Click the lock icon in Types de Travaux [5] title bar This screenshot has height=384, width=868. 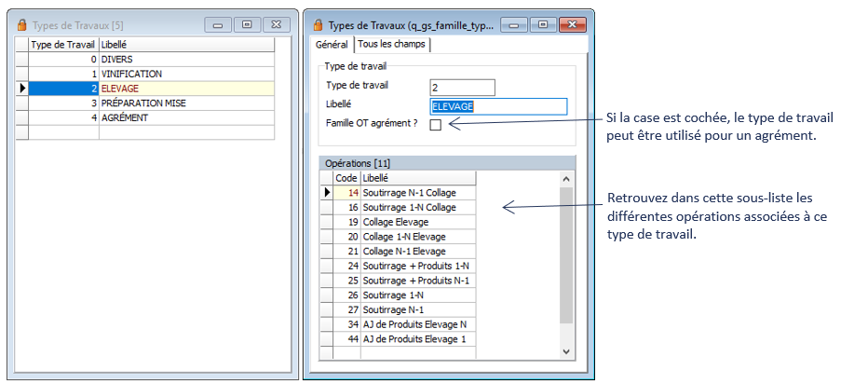[x=20, y=25]
